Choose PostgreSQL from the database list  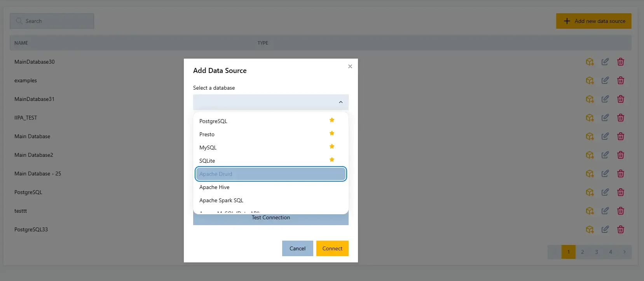(271, 121)
